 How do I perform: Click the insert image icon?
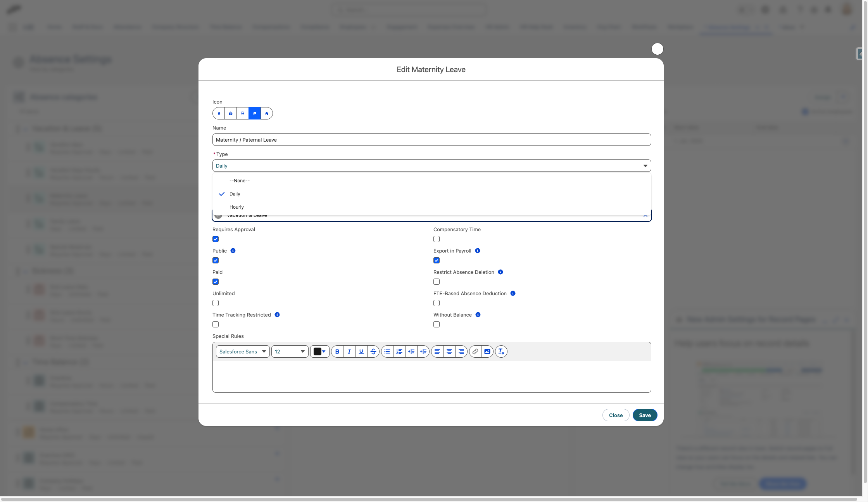487,351
